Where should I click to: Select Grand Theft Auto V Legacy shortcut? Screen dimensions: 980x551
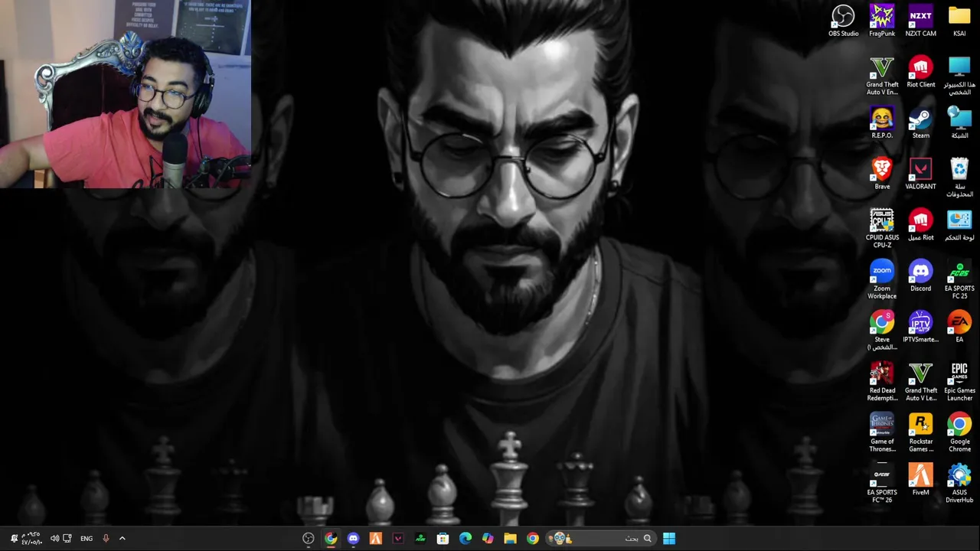(920, 381)
